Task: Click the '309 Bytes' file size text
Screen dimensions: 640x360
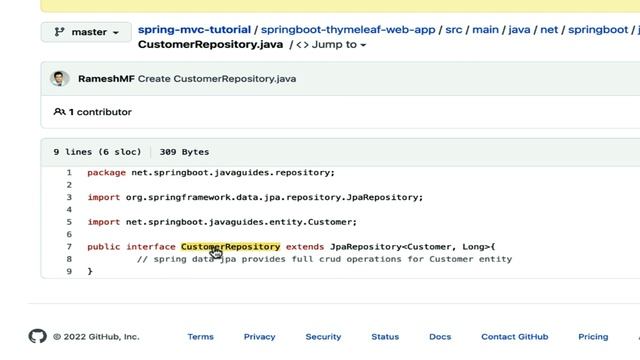Action: coord(184,152)
